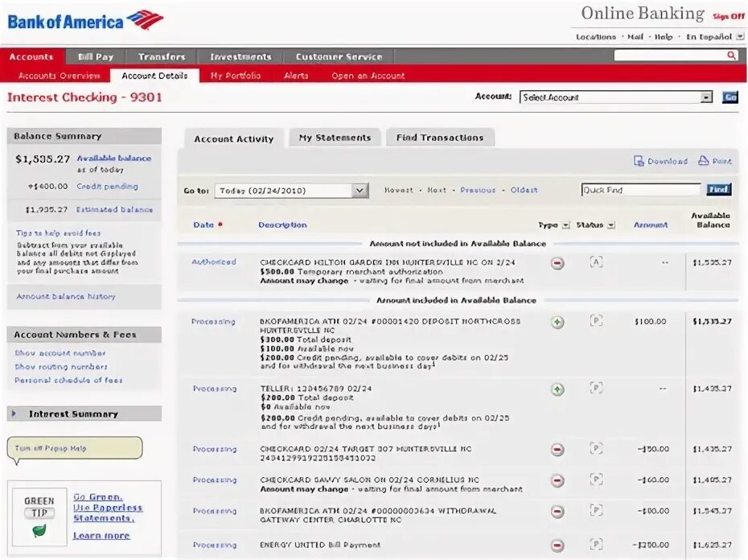Click the Learn more link in Green Tip
This screenshot has height=560, width=748.
coord(101,536)
